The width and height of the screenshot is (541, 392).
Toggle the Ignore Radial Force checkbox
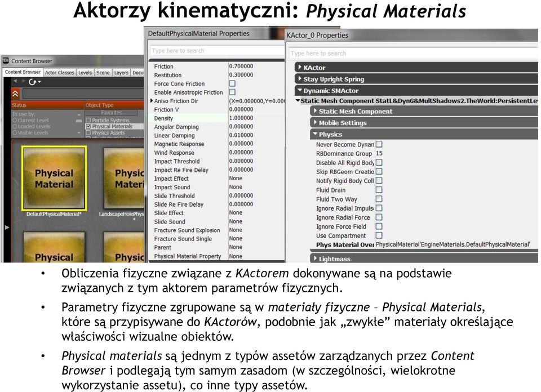tap(379, 217)
